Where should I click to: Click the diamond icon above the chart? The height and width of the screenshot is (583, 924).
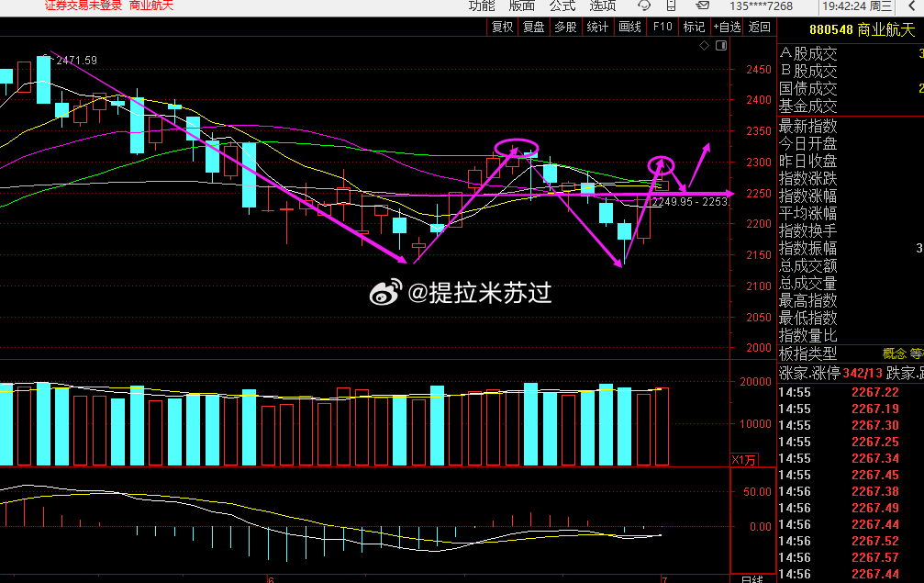click(x=704, y=45)
